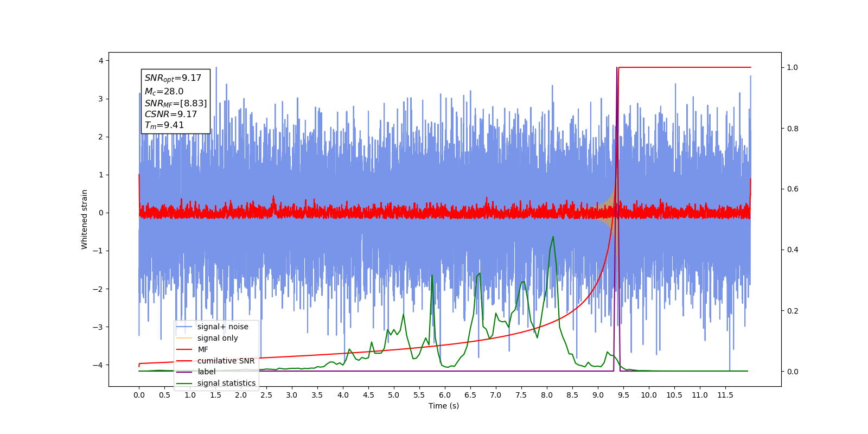Click the SNRMF=[8.83] annotation
This screenshot has height=434, width=868.
click(x=176, y=103)
